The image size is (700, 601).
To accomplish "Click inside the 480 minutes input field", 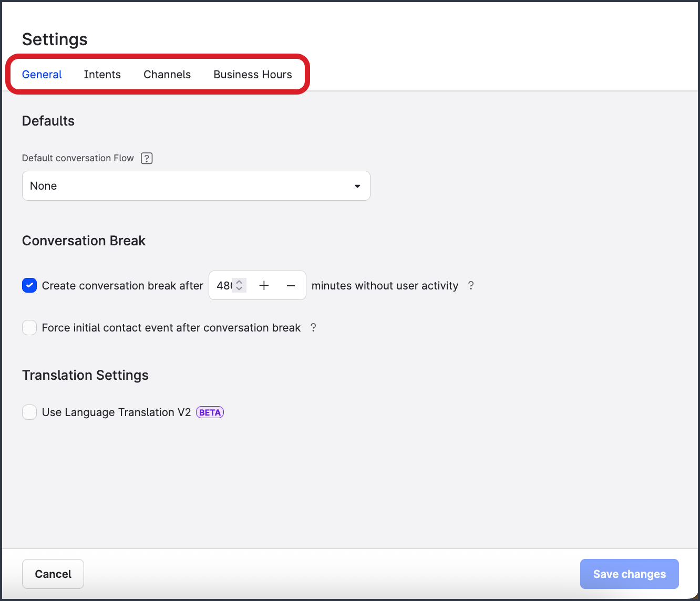I will point(223,285).
